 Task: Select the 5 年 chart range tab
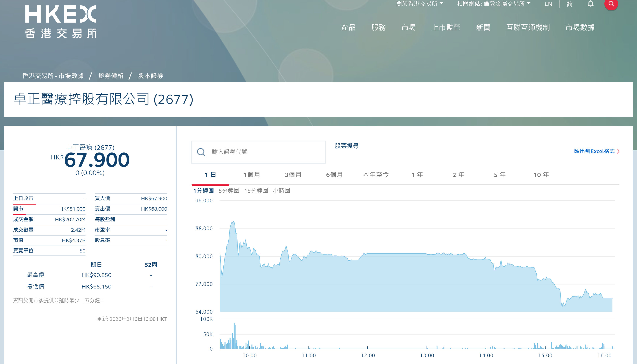500,175
